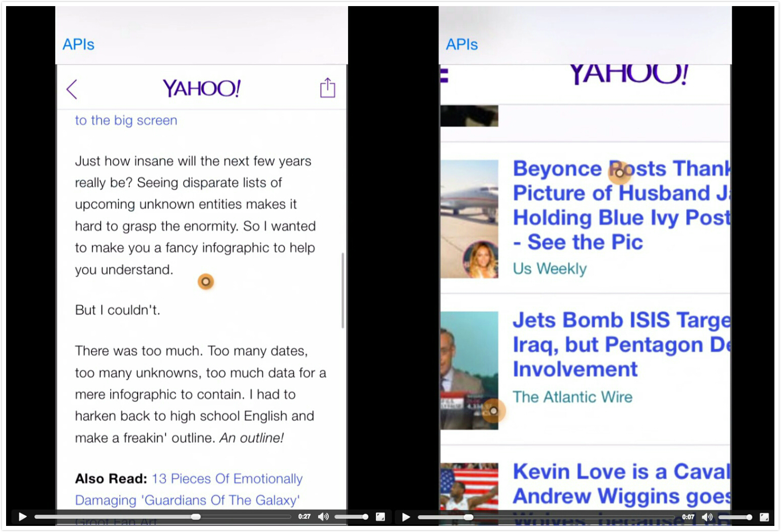Go back to APIs in left screen
The image size is (781, 532).
point(78,45)
